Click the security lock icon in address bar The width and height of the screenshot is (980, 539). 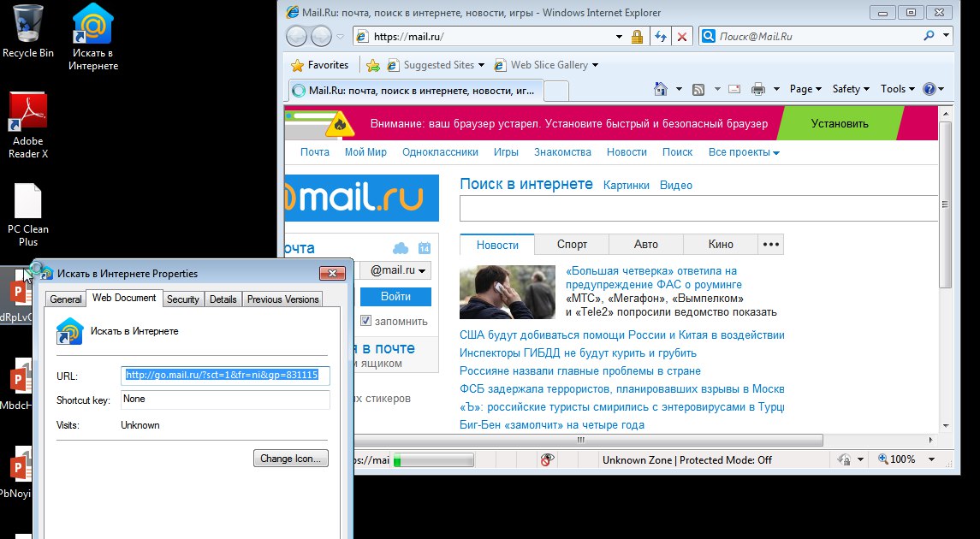pos(637,36)
